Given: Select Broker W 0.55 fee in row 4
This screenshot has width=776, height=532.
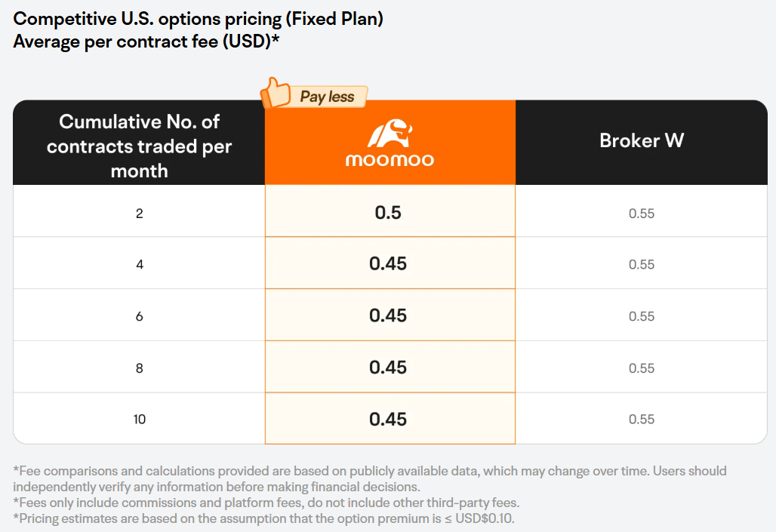Looking at the screenshot, I should pyautogui.click(x=642, y=264).
